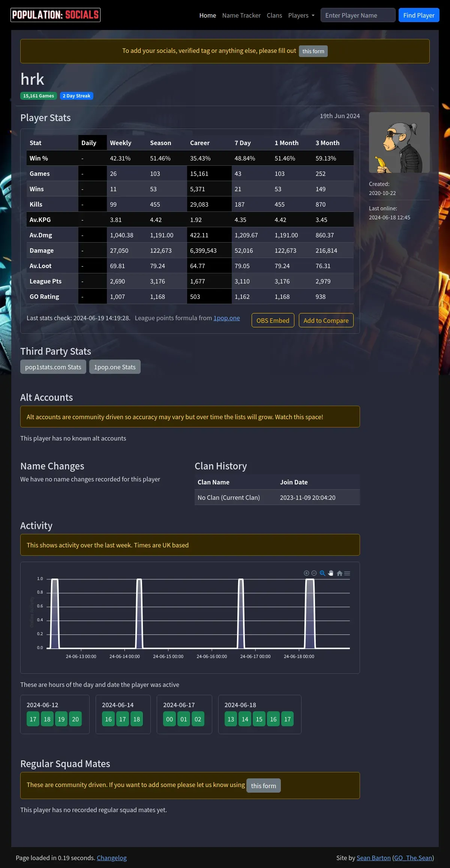Click the chart zoom out icon
This screenshot has width=450, height=868.
pos(314,573)
